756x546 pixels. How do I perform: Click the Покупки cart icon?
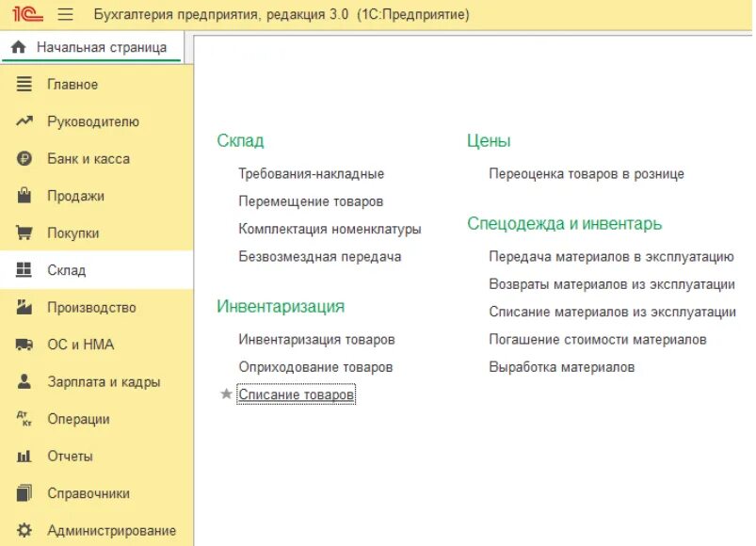24,233
